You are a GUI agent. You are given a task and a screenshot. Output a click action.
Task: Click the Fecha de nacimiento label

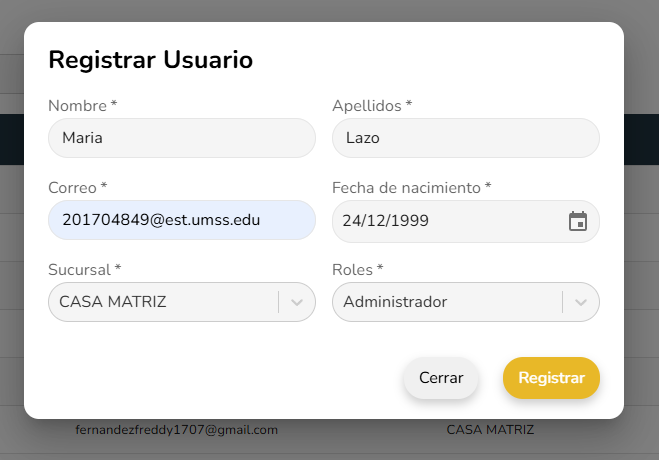411,188
